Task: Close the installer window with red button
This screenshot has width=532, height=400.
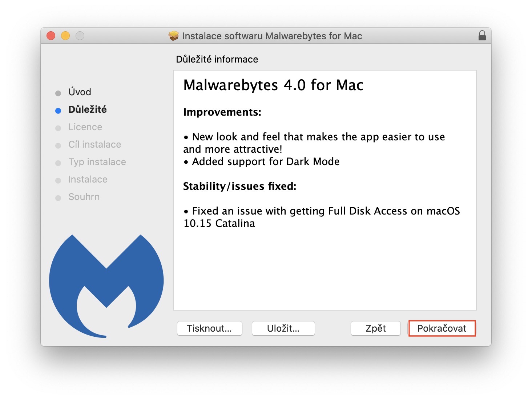Action: 51,36
